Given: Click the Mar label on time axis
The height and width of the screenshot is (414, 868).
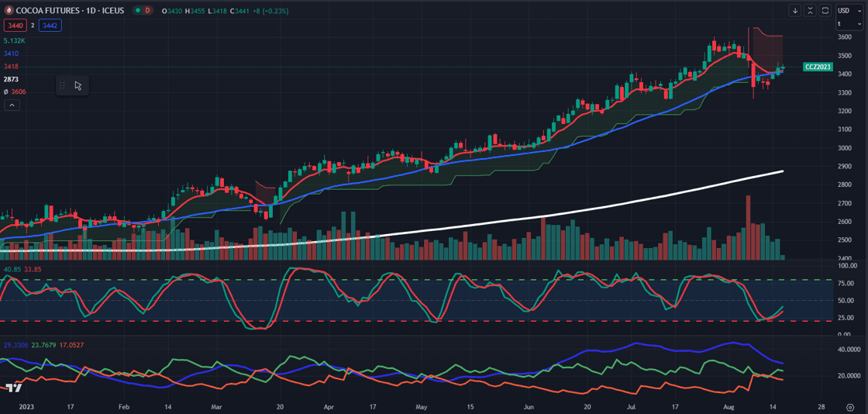Looking at the screenshot, I should pyautogui.click(x=217, y=406).
